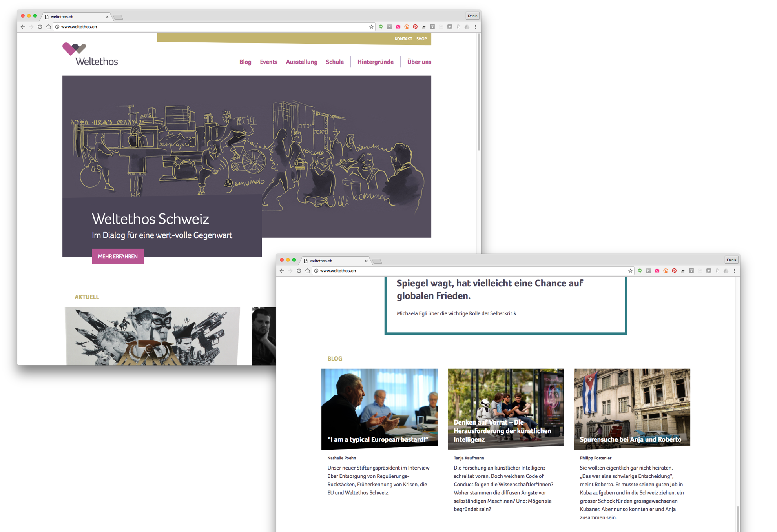The width and height of the screenshot is (777, 532).
Task: Open Chrome three-dot menu in front window
Action: click(x=735, y=271)
